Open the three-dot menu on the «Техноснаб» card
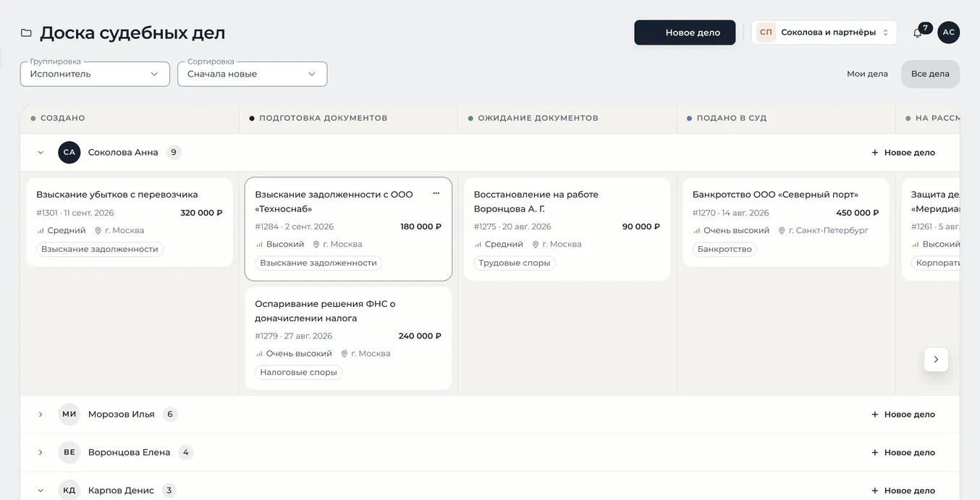 (x=436, y=193)
